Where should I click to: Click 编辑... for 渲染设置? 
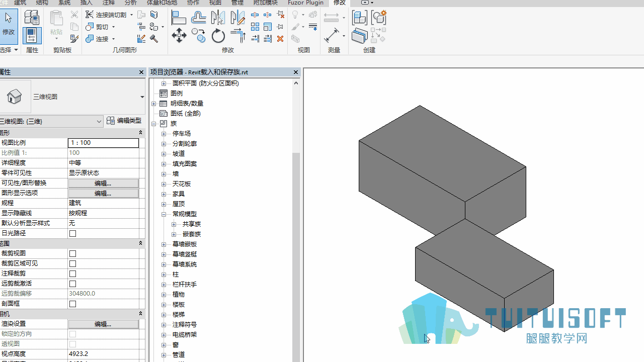click(103, 324)
